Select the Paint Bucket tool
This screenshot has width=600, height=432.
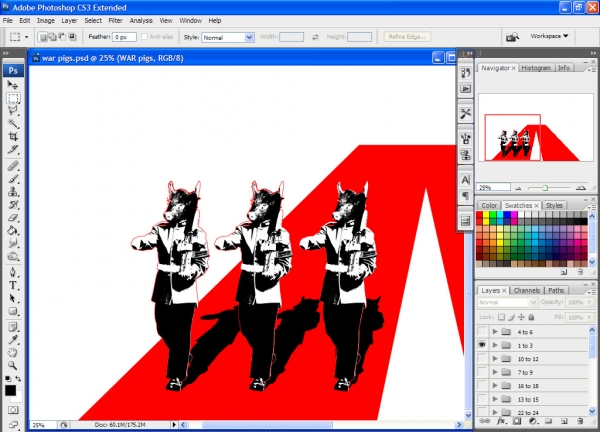13,230
